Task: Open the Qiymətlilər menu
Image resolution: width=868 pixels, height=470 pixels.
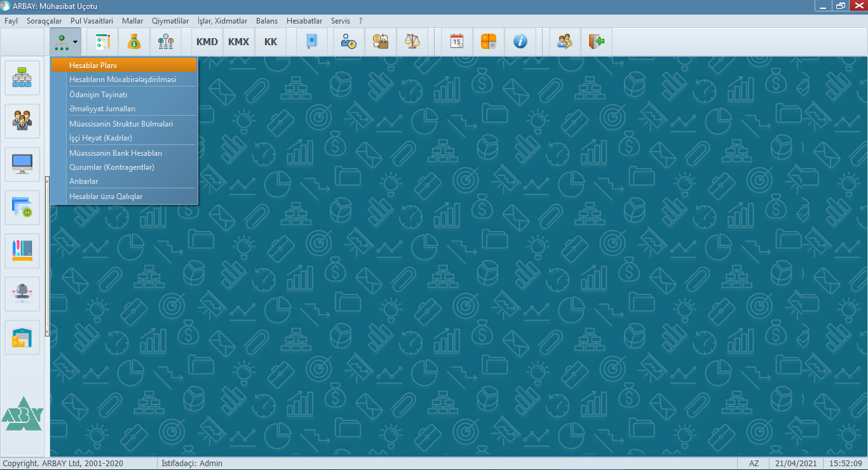Action: pyautogui.click(x=170, y=21)
